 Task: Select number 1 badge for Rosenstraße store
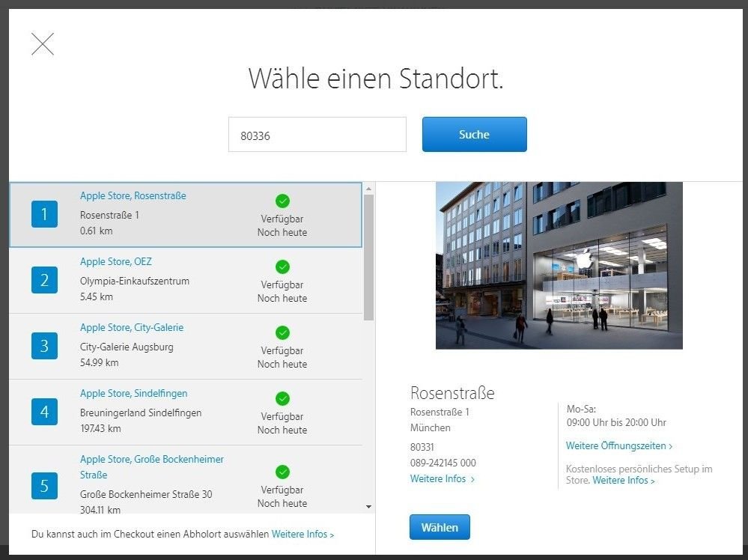pyautogui.click(x=44, y=214)
